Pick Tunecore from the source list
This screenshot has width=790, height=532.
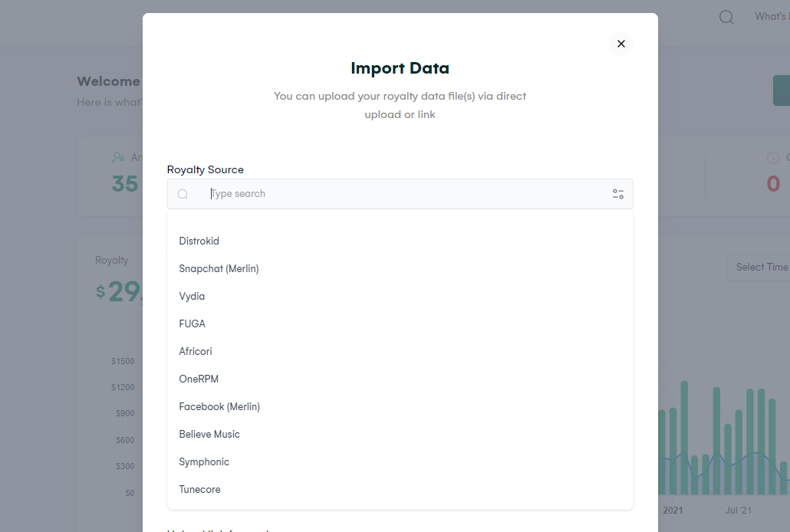(400, 490)
